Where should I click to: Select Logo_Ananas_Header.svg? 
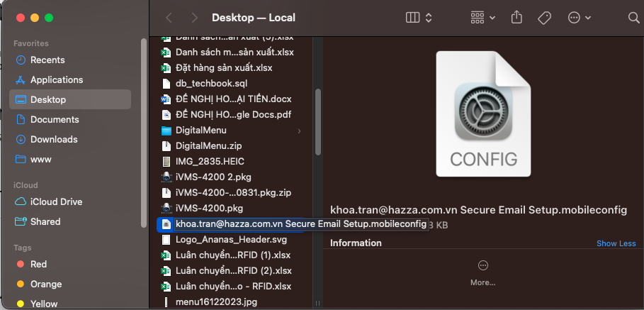pos(231,239)
